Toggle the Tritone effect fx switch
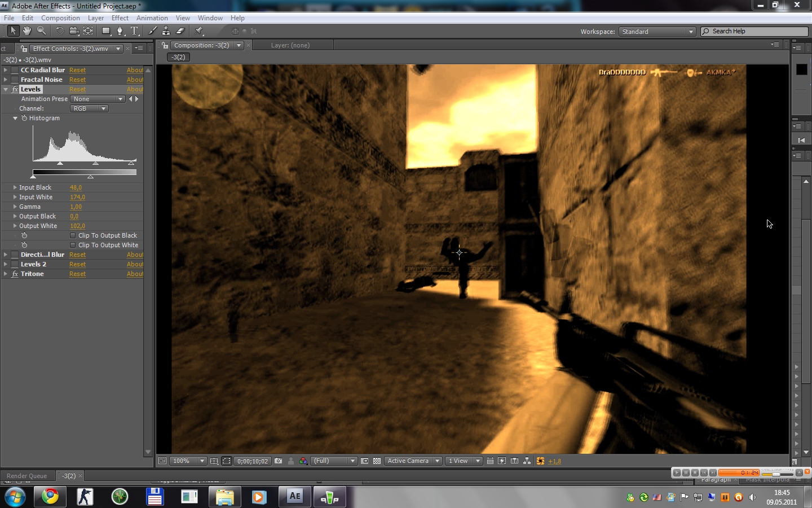Image resolution: width=812 pixels, height=508 pixels. tap(15, 274)
